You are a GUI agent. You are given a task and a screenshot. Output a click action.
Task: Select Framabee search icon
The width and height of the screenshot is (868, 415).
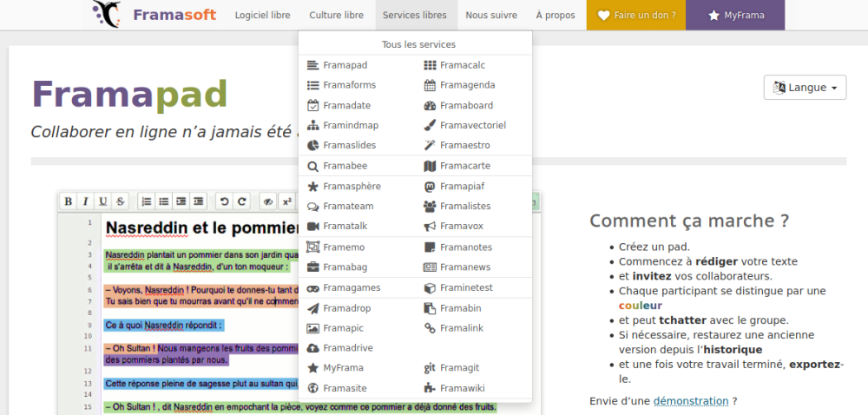tap(312, 166)
